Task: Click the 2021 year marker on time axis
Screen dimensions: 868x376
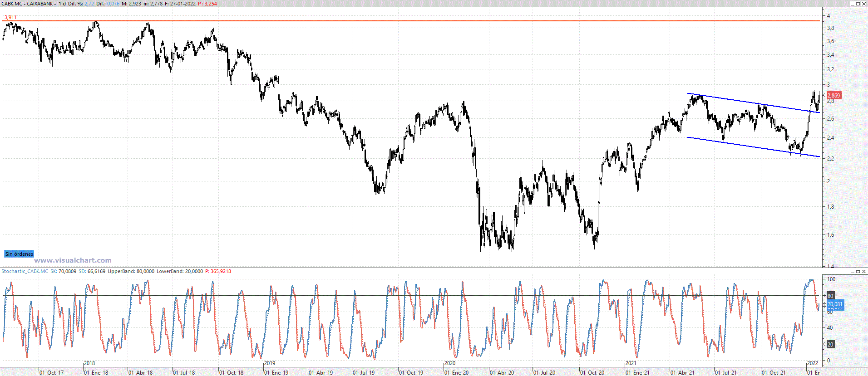Action: tap(631, 363)
